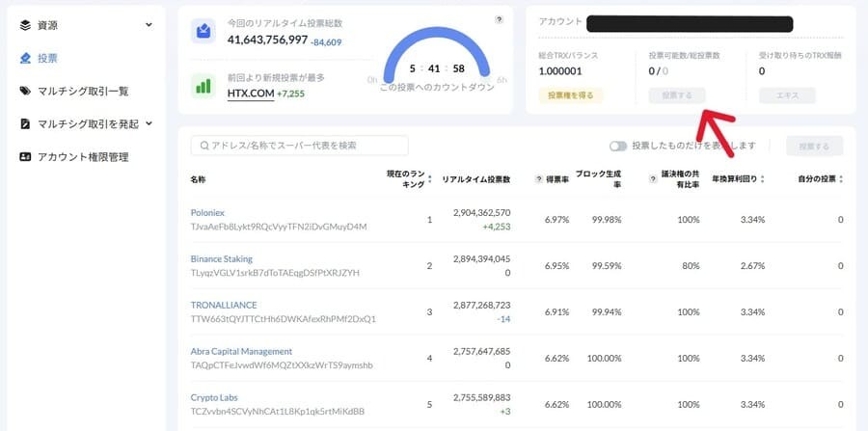Click the 投票権を得る yellow button

click(571, 95)
